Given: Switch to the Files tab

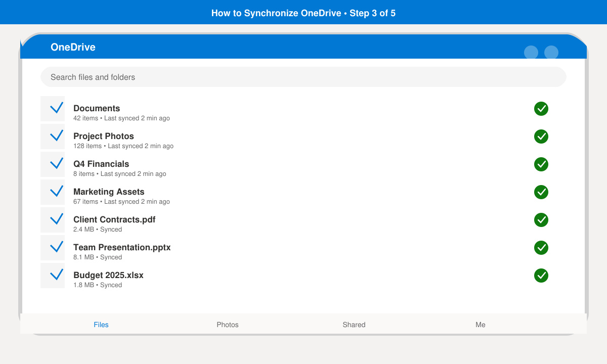Looking at the screenshot, I should coord(101,325).
